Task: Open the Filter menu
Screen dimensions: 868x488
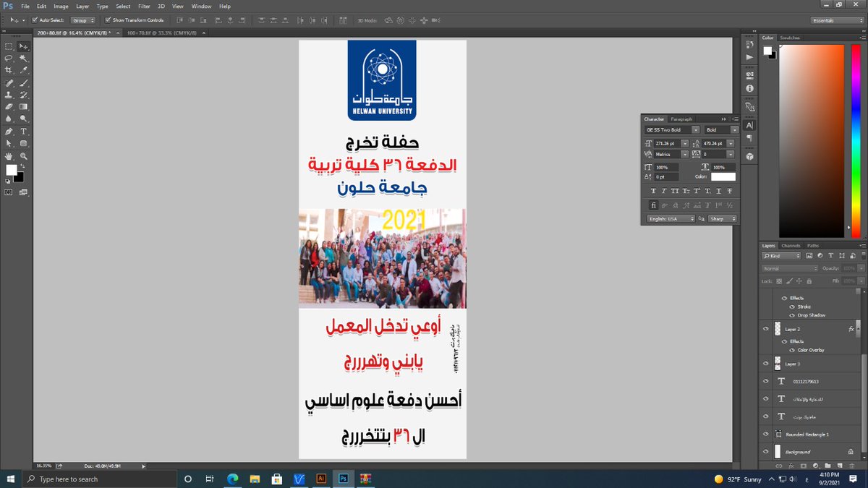Action: click(x=144, y=6)
